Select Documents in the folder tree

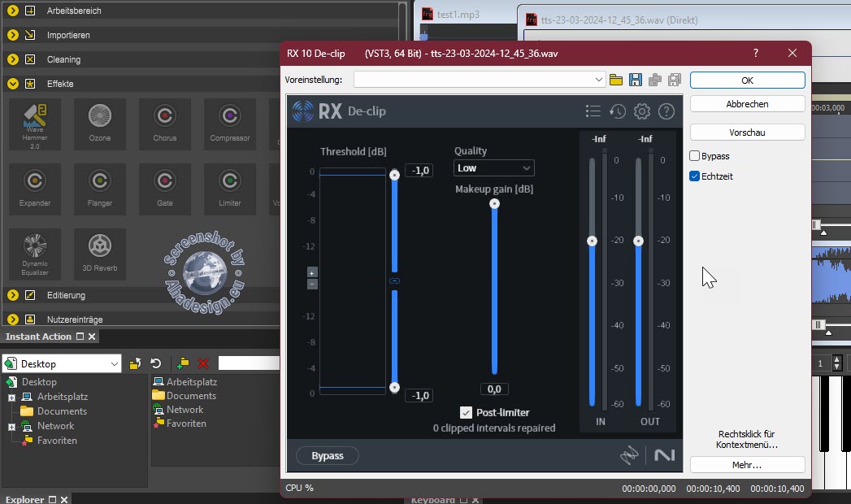click(x=62, y=411)
